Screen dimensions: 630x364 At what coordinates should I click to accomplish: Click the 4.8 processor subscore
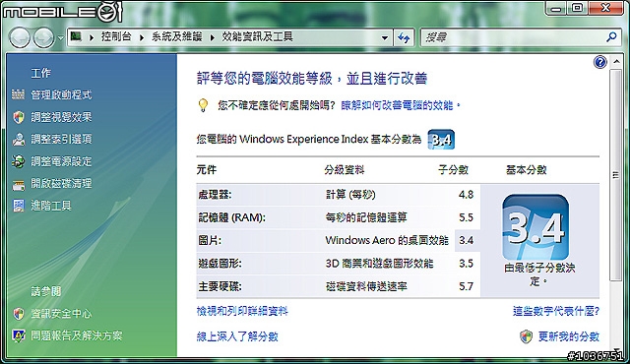coord(466,195)
